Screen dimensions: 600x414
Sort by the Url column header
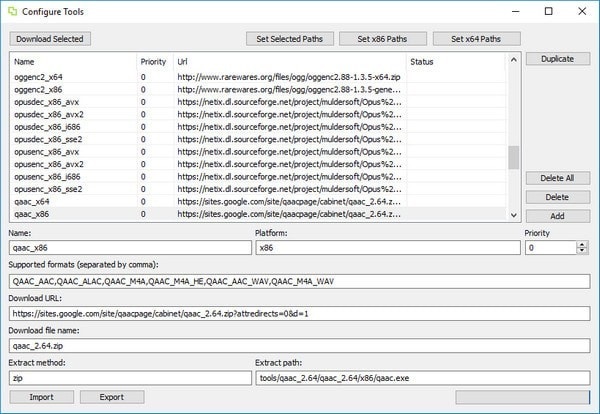click(x=290, y=62)
